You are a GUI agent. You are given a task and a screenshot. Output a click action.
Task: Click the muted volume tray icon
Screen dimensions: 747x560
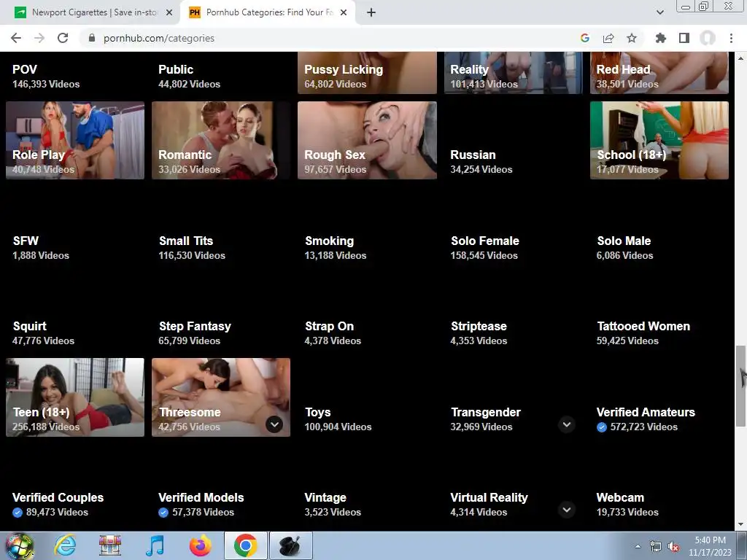point(673,547)
